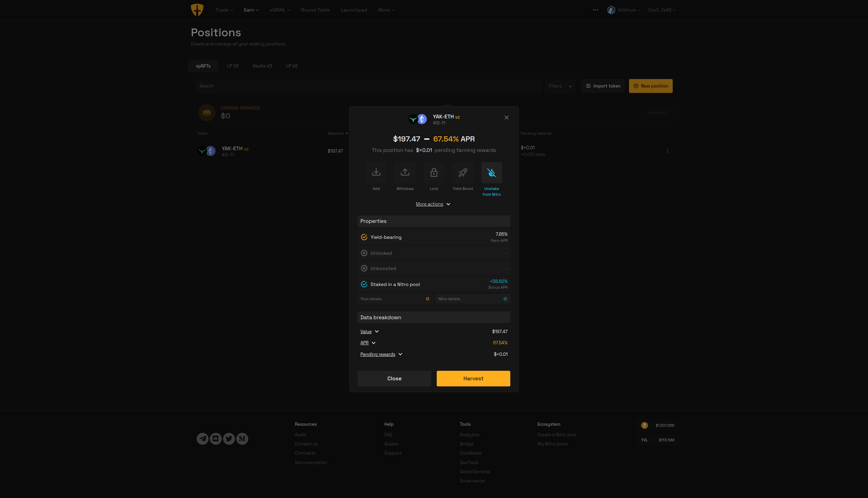Click the Import token button

pos(603,86)
